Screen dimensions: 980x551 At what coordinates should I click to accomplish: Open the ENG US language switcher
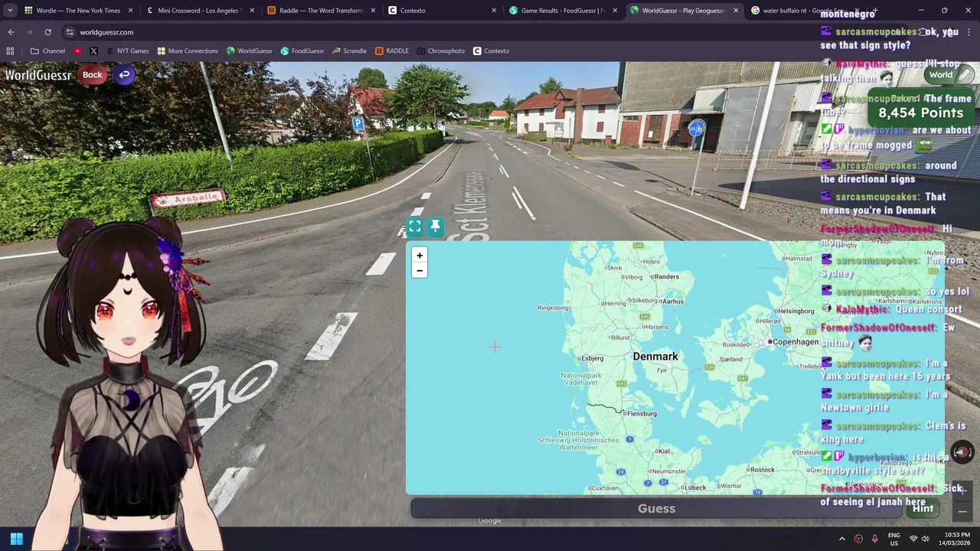(x=893, y=539)
